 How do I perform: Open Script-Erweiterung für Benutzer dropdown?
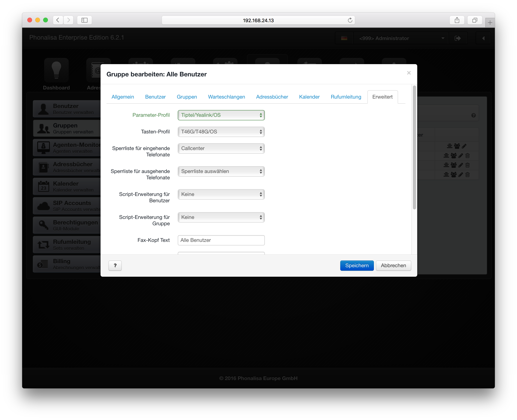point(221,195)
